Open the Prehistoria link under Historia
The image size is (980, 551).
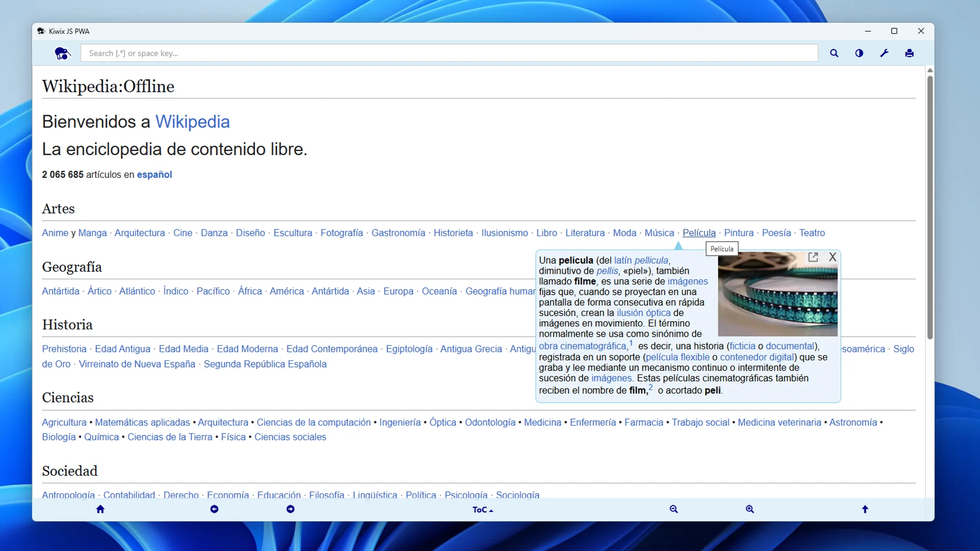64,348
